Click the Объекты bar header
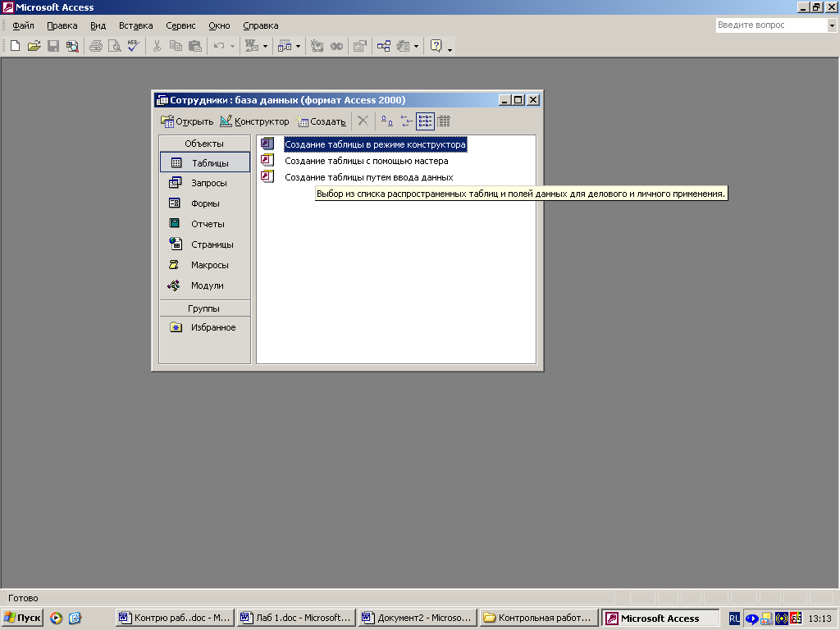This screenshot has height=630, width=840. tap(204, 144)
